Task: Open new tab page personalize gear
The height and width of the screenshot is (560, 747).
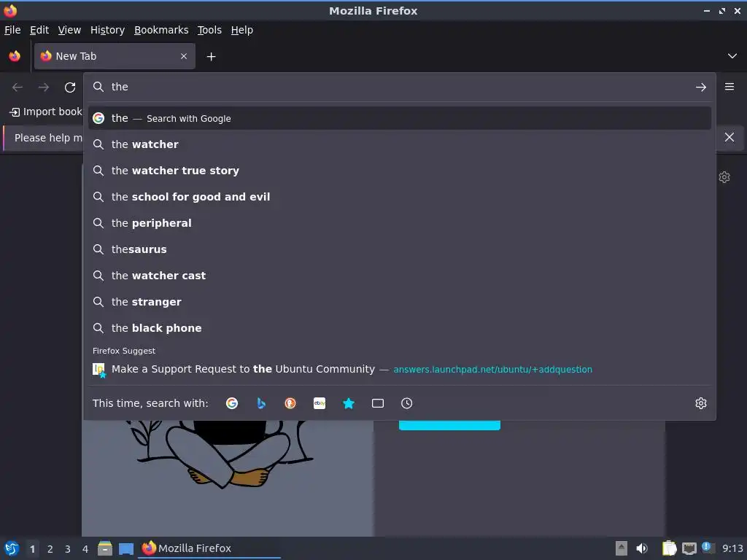Action: pos(724,177)
